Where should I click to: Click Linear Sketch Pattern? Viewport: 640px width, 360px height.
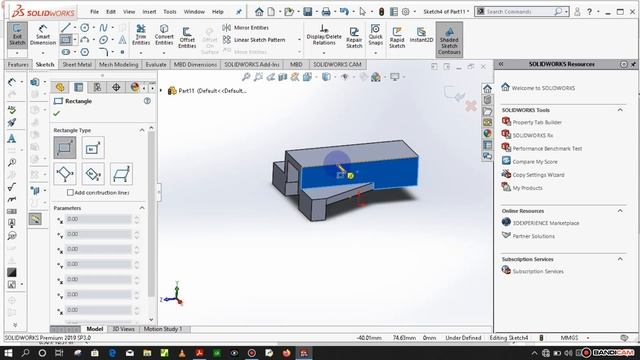(253, 40)
